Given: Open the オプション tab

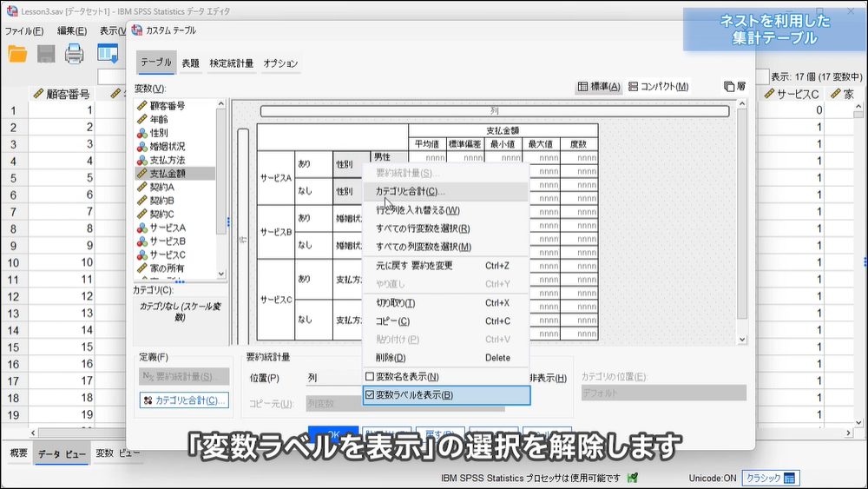Looking at the screenshot, I should [x=280, y=63].
